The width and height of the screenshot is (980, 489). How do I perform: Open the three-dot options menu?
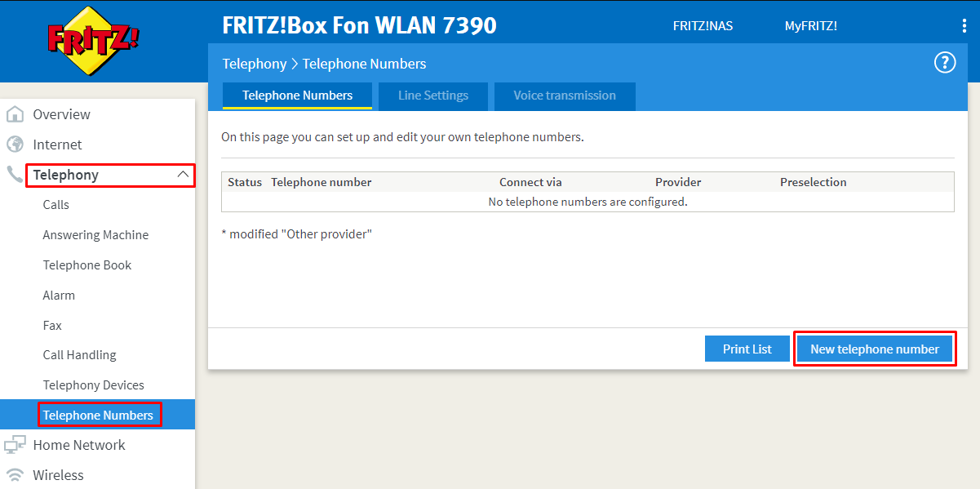click(964, 26)
